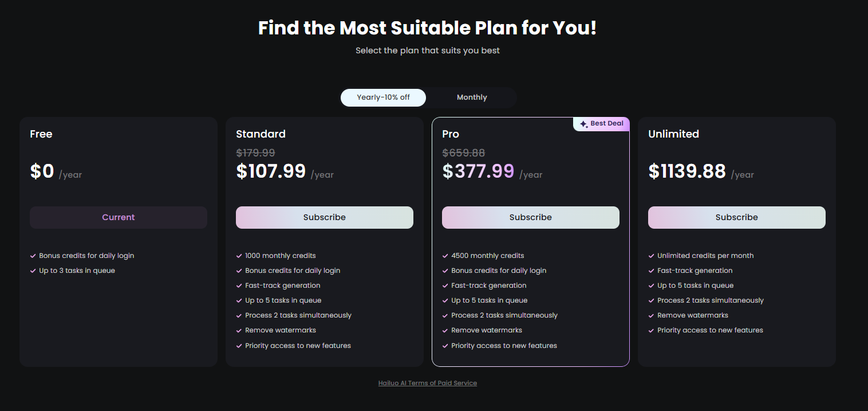Subscribe to the Pro plan

pos(531,217)
